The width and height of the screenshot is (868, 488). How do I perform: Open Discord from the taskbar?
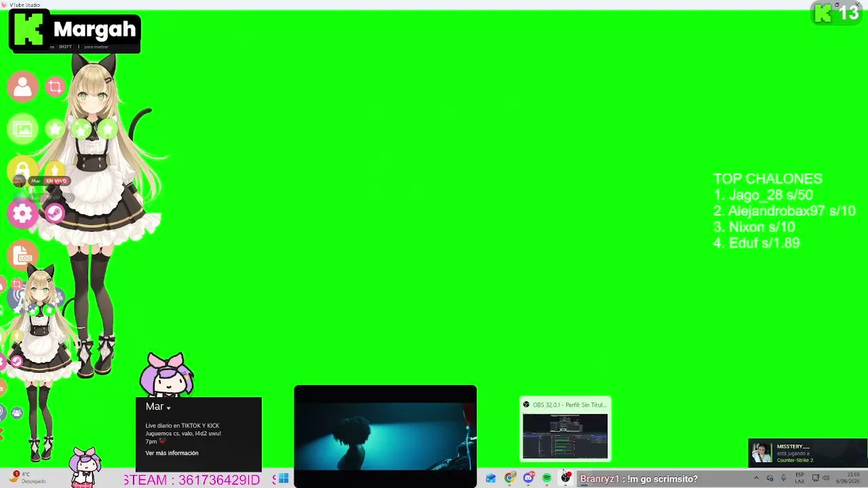[x=528, y=479]
